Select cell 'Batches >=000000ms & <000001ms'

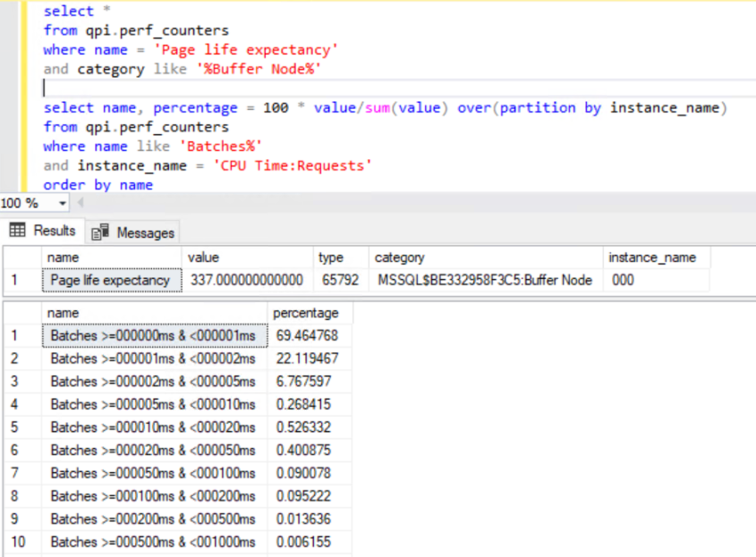(x=155, y=335)
